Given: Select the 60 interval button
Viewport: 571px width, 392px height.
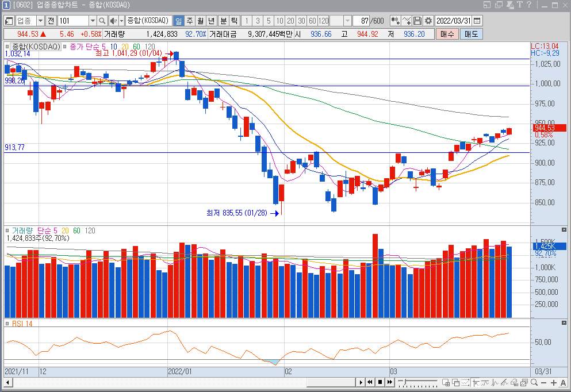Looking at the screenshot, I should point(312,21).
